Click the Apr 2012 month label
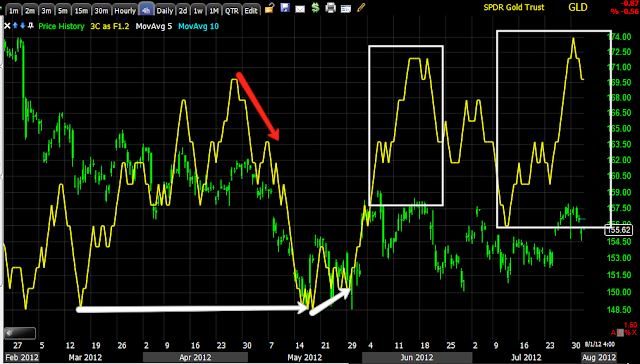The width and height of the screenshot is (640, 364). click(196, 357)
